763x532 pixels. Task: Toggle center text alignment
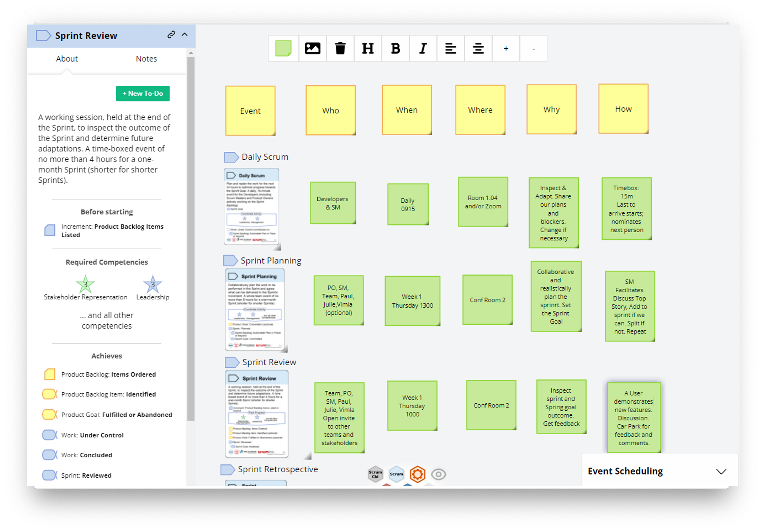(478, 48)
